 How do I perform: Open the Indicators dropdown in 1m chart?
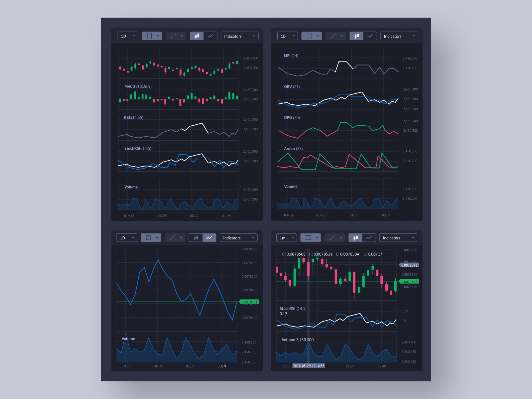(398, 238)
